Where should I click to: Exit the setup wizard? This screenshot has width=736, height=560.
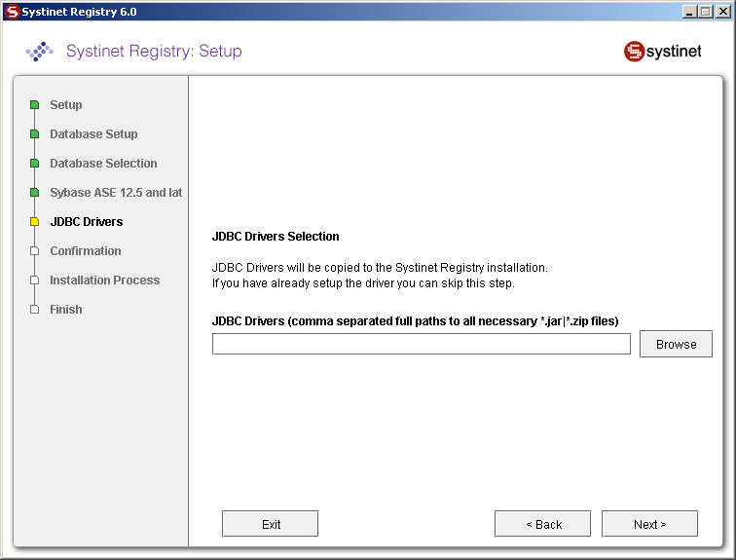(x=270, y=524)
